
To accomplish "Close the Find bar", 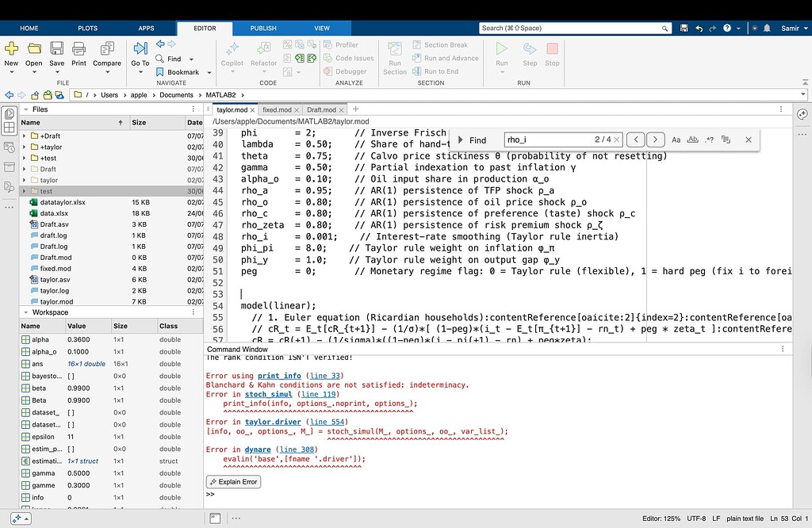I will 749,140.
